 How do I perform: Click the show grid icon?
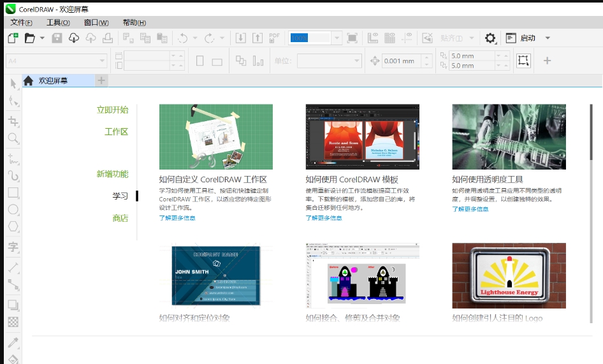(x=389, y=38)
